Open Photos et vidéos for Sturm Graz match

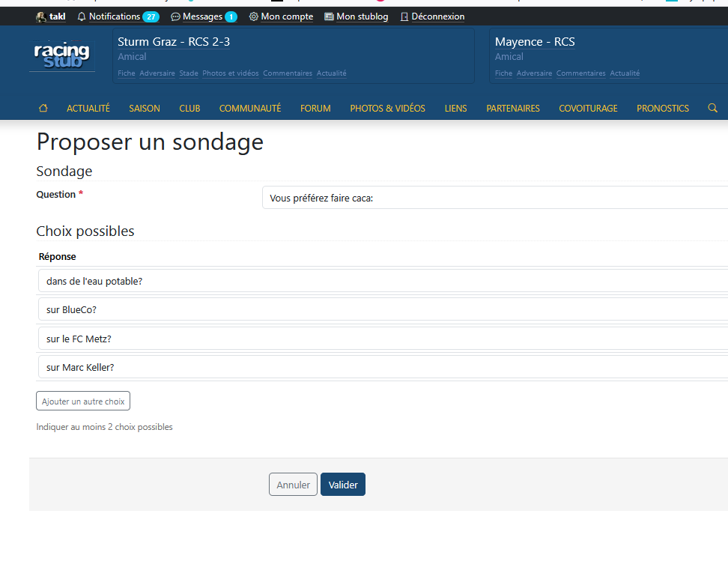(x=230, y=73)
